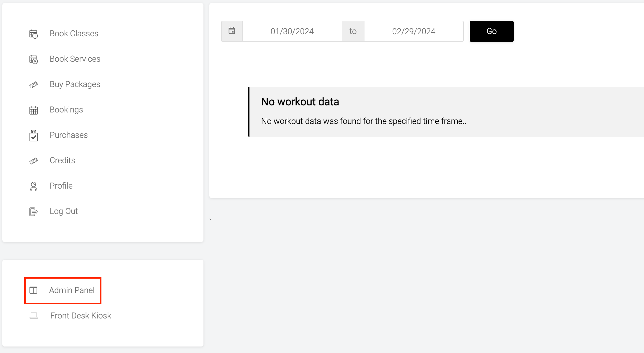Viewport: 644px width, 353px height.
Task: Select the end date field showing 02/29/2024
Action: click(x=413, y=31)
